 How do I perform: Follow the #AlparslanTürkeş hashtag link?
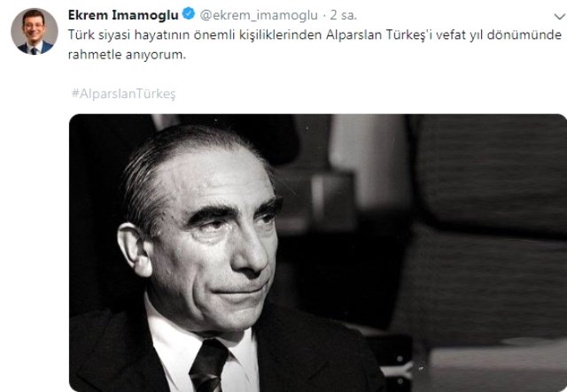(x=123, y=94)
